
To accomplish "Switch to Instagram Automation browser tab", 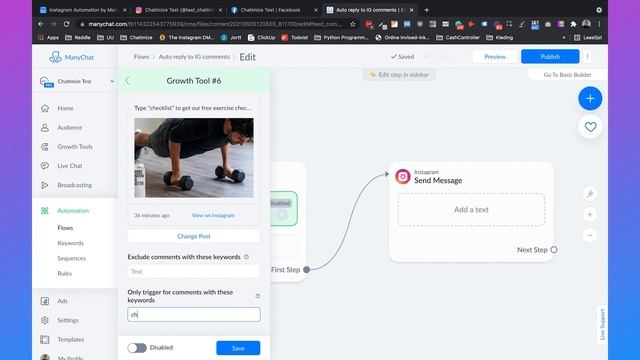I will click(83, 10).
